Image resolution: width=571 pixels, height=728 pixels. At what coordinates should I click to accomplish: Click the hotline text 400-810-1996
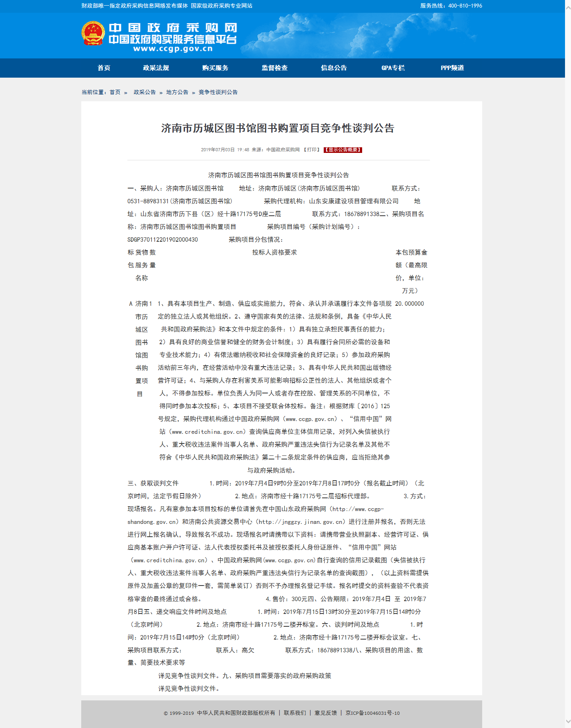[x=465, y=6]
